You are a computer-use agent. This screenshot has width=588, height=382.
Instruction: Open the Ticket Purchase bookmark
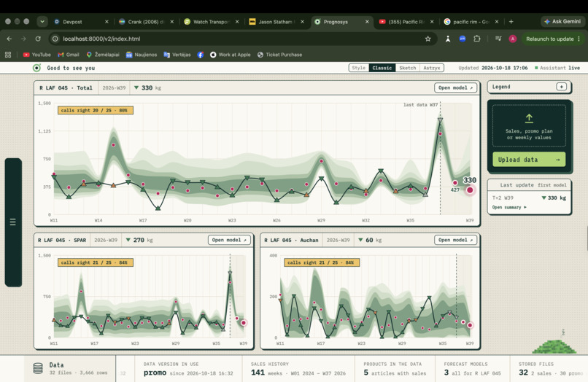[x=279, y=55]
